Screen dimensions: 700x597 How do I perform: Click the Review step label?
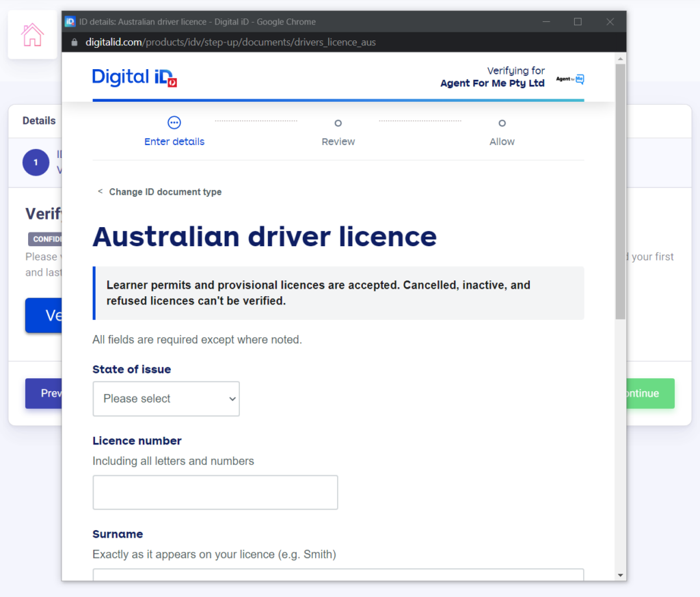click(338, 142)
